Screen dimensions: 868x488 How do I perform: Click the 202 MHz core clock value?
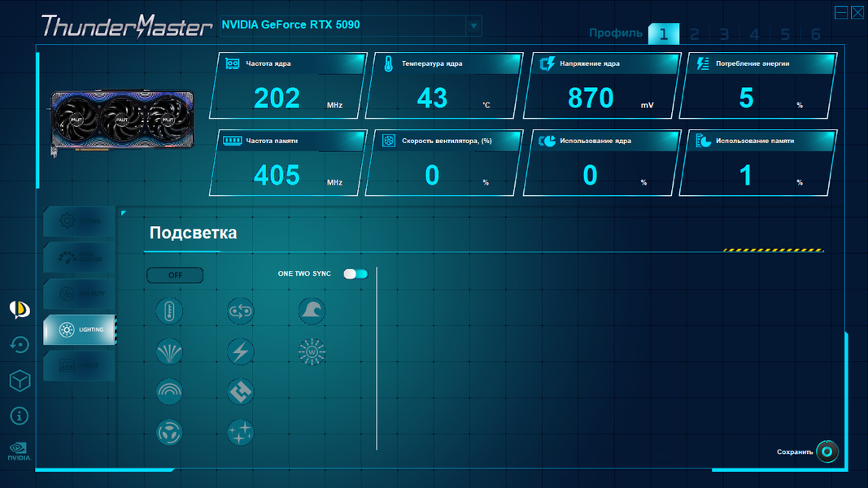coord(277,98)
